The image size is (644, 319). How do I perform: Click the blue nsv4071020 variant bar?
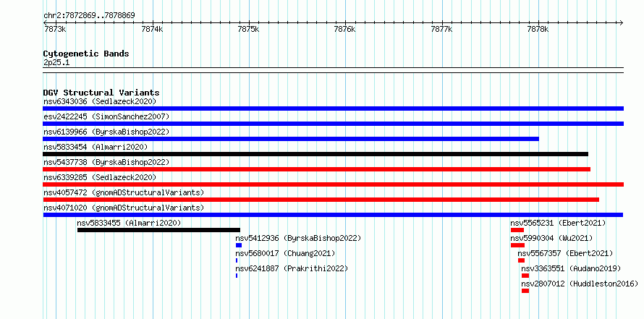click(x=333, y=215)
